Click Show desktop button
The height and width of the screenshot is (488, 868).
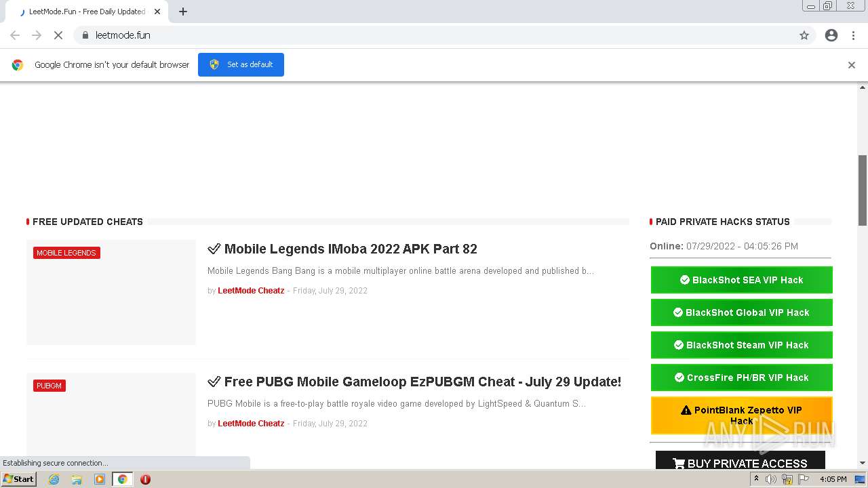tap(860, 479)
